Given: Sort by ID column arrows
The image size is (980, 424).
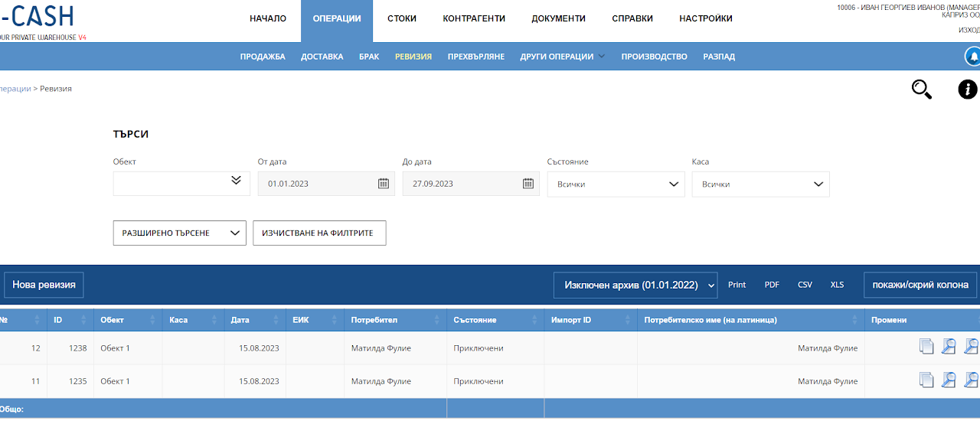Looking at the screenshot, I should coord(85,320).
